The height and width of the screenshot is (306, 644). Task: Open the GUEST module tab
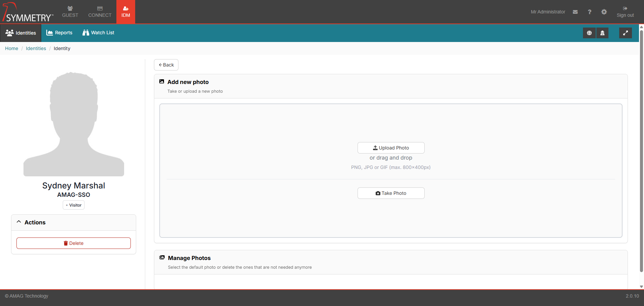[70, 12]
